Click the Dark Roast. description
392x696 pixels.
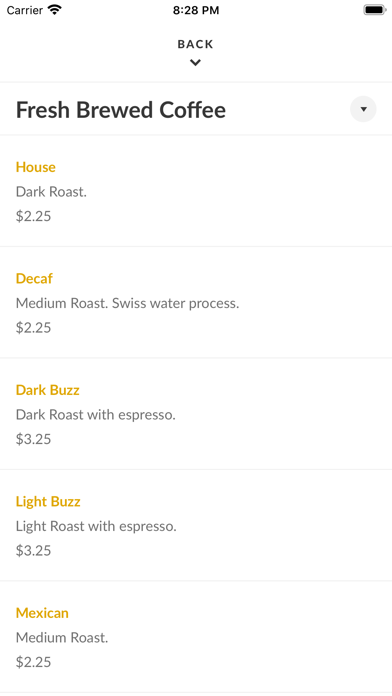click(51, 192)
